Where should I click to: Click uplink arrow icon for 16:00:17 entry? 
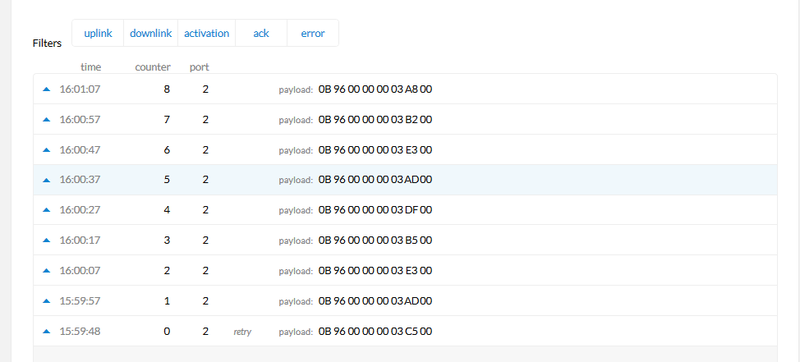coord(46,240)
